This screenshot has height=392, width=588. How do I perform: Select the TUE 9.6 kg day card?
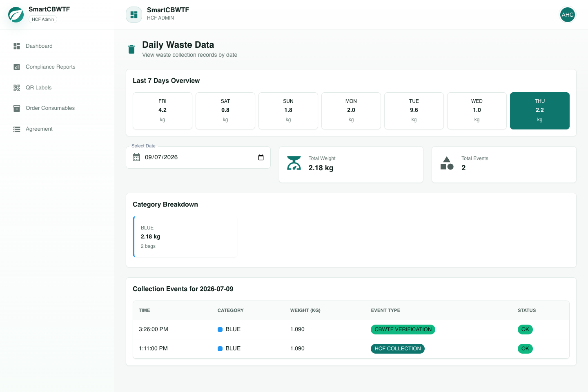pos(414,111)
